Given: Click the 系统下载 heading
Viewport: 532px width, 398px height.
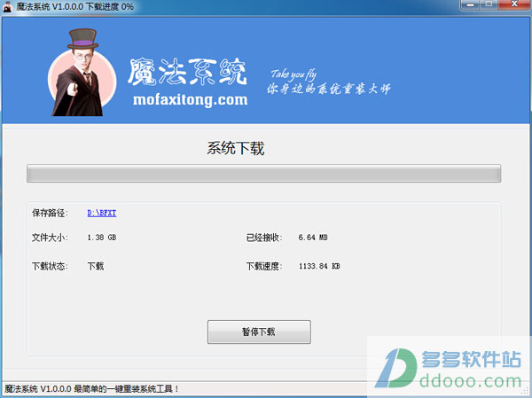Looking at the screenshot, I should (x=236, y=148).
